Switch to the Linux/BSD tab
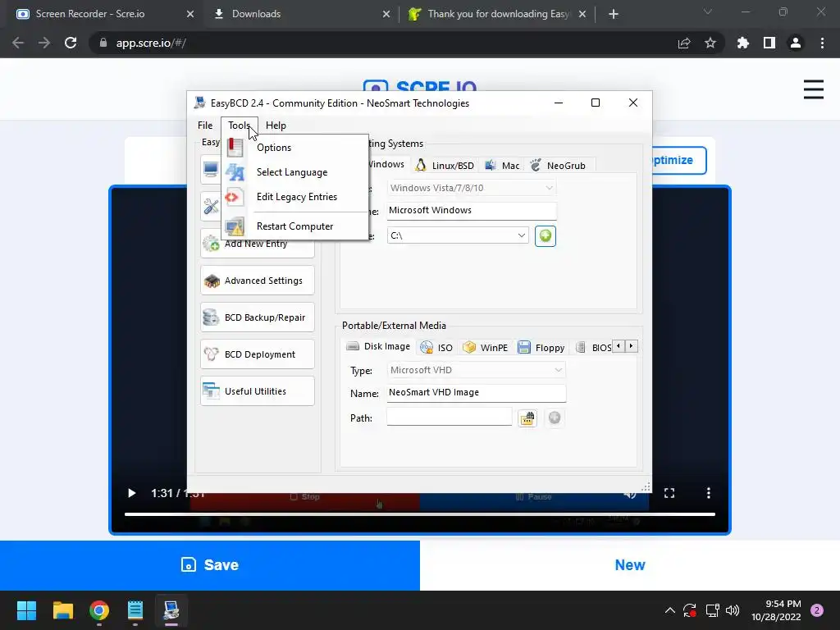840x630 pixels. (x=445, y=165)
